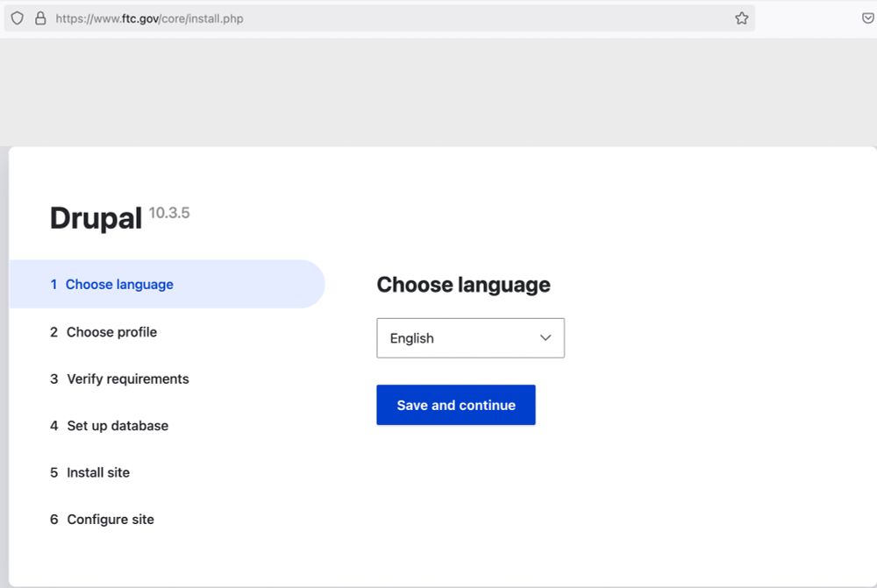Image resolution: width=877 pixels, height=588 pixels.
Task: Click the Drupal title heading
Action: 96,218
